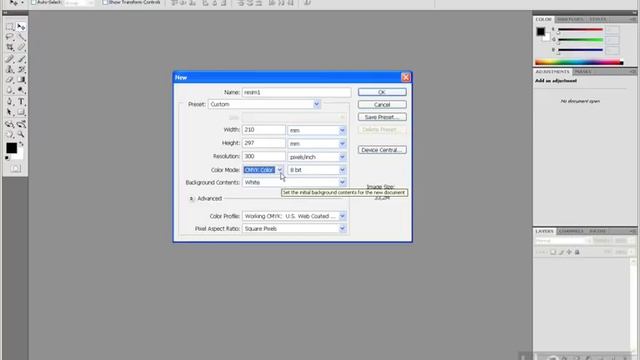Click the Cancel button
The image size is (640, 360).
tap(382, 104)
